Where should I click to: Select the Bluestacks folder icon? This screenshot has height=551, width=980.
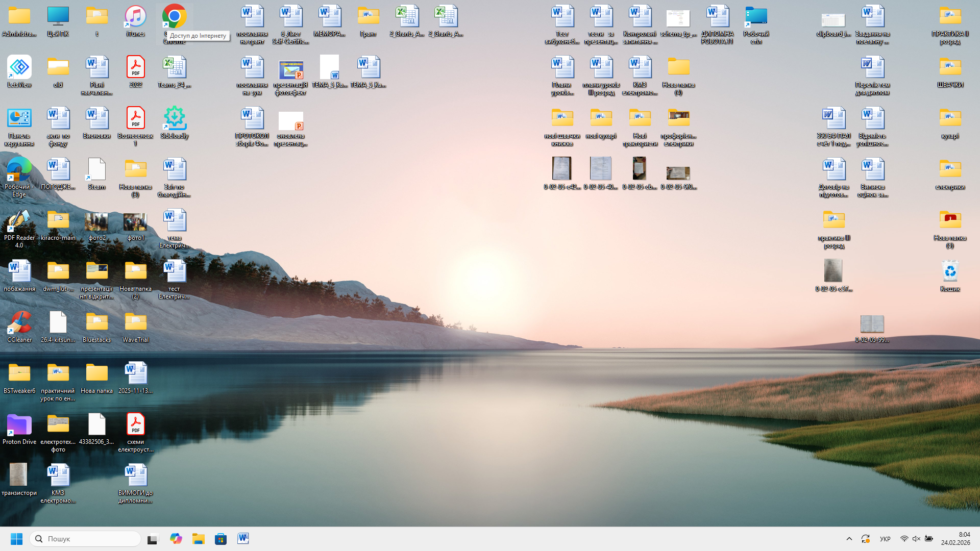pyautogui.click(x=96, y=323)
